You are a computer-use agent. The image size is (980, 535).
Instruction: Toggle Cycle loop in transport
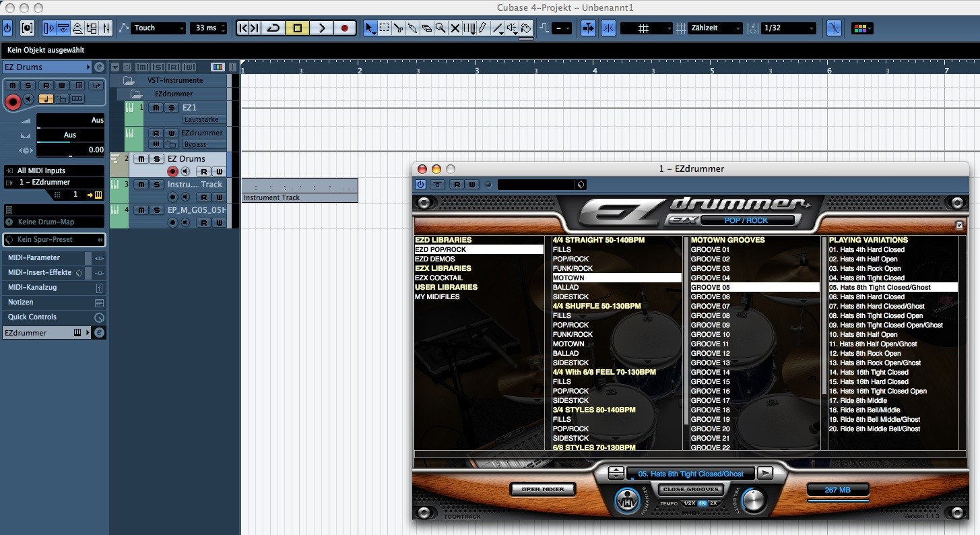(x=273, y=28)
